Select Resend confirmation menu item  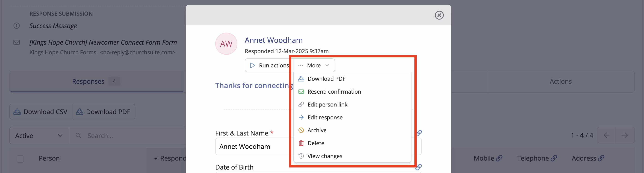[352, 92]
